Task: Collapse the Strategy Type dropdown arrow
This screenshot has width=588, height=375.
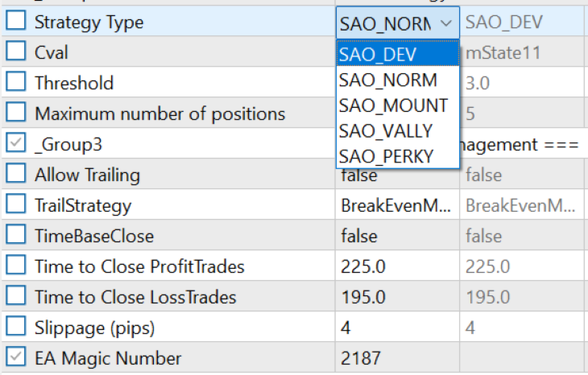Action: (x=445, y=23)
